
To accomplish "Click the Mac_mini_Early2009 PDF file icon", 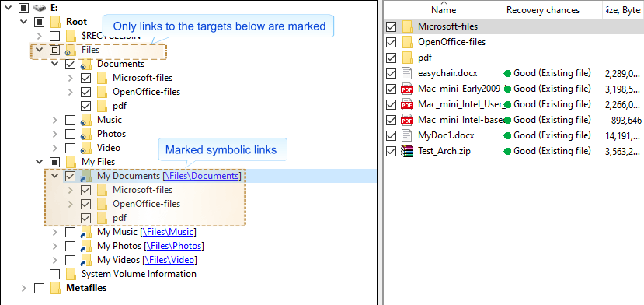I will point(406,89).
